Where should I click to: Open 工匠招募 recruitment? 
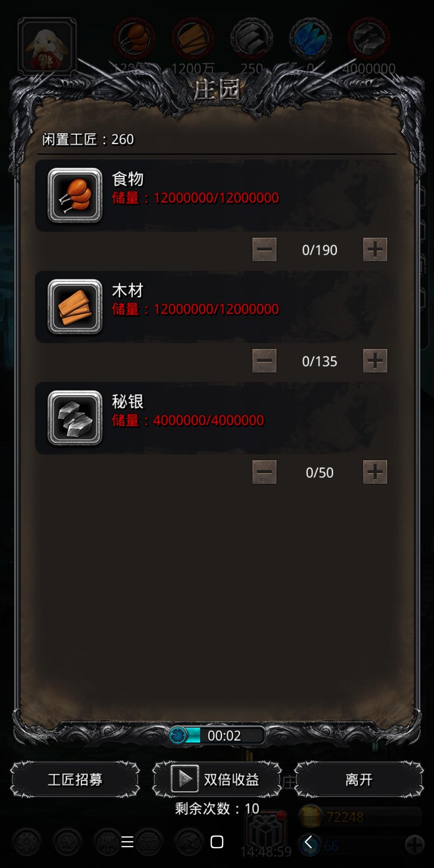(75, 780)
